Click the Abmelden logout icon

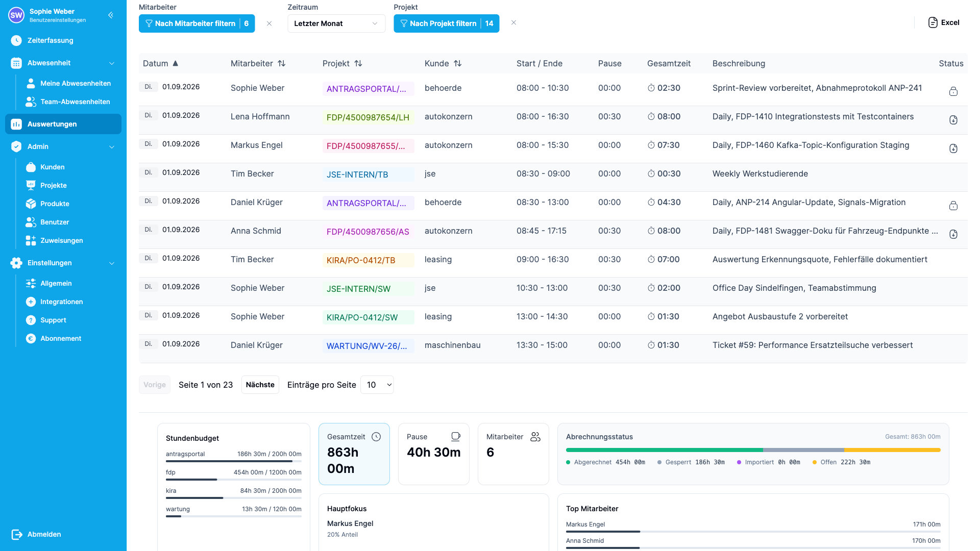pos(17,534)
